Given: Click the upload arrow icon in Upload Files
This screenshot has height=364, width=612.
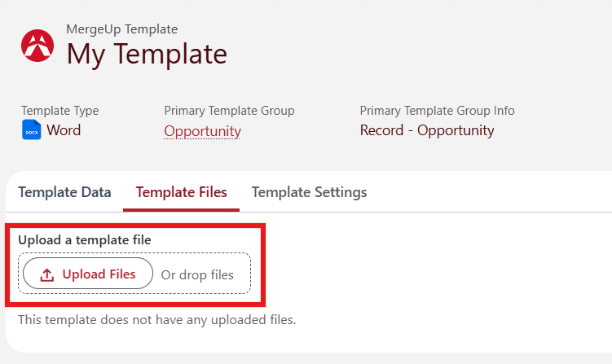Looking at the screenshot, I should point(46,274).
